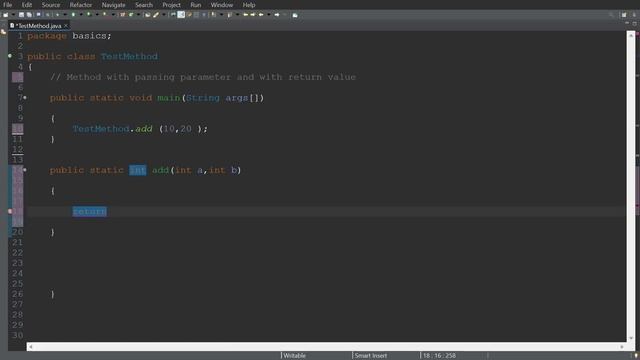Click the Previous Annotation icon

(x=230, y=15)
